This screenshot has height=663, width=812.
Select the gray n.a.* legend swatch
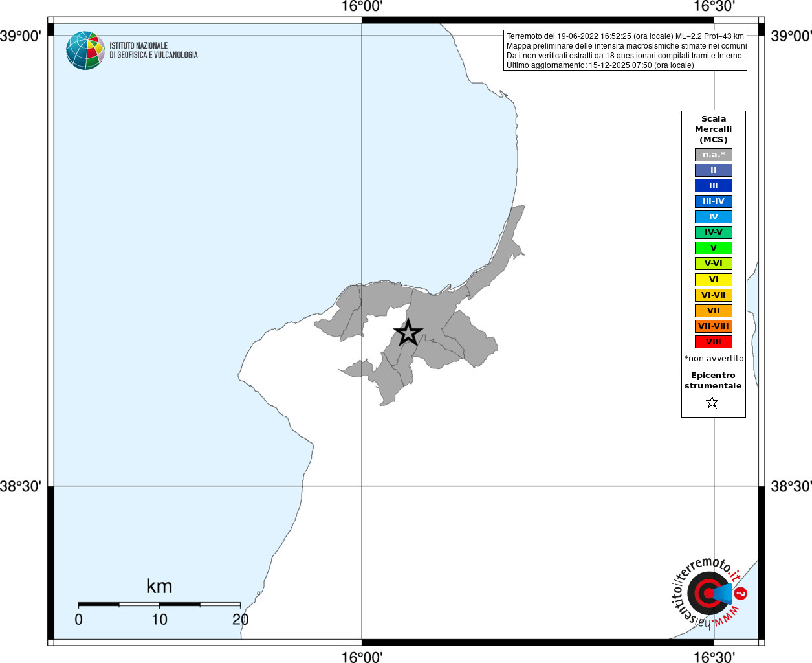coord(714,155)
